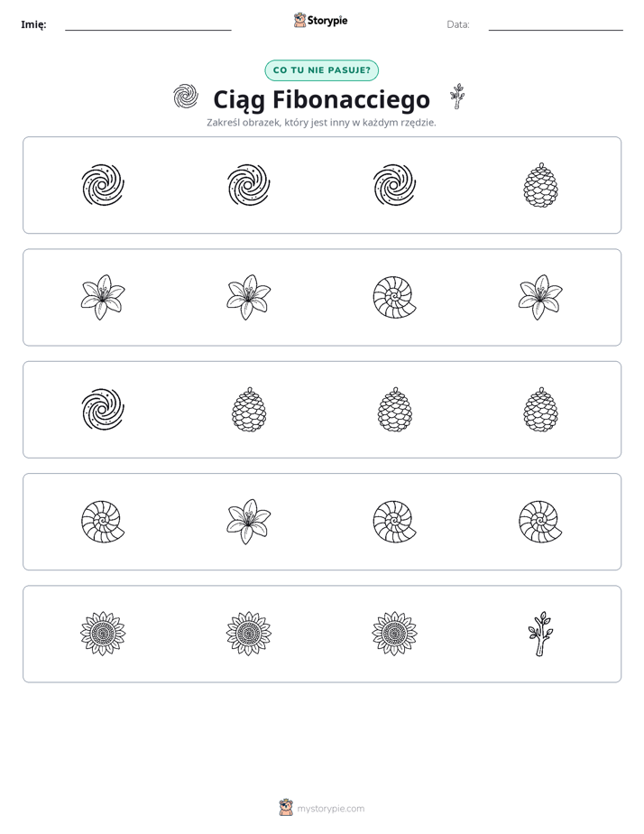The width and height of the screenshot is (644, 834).
Task: Select the first sunflower in the last row
Action: click(x=103, y=634)
